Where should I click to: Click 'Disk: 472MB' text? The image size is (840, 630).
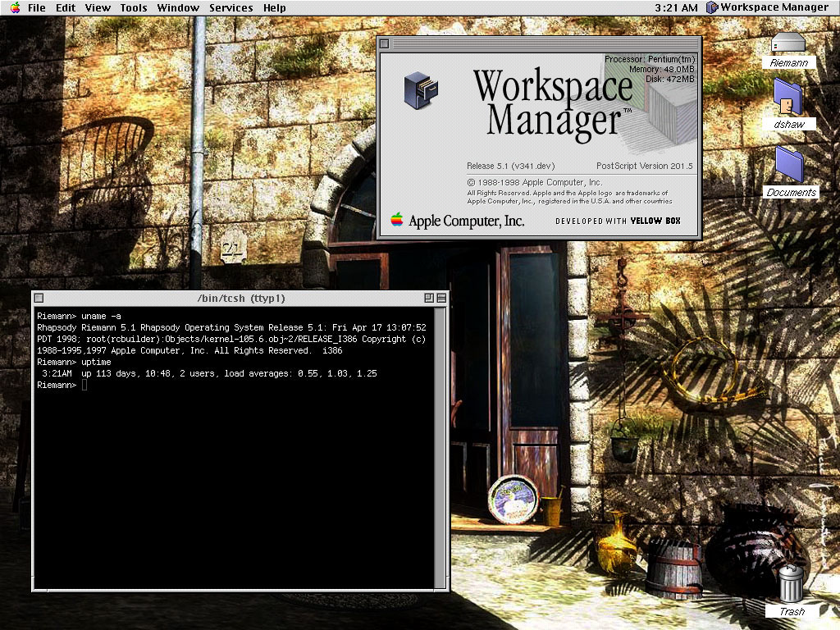(x=669, y=79)
